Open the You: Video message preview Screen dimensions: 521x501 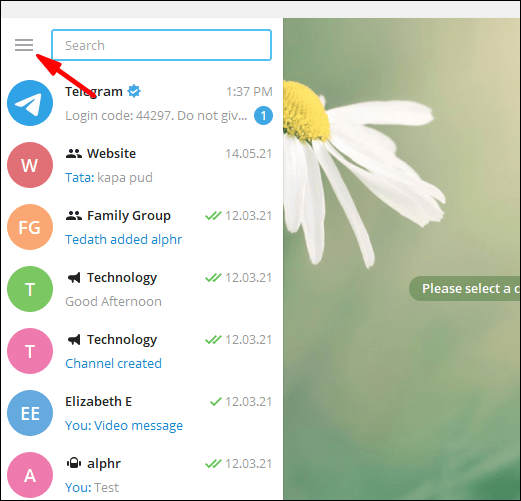tap(124, 426)
